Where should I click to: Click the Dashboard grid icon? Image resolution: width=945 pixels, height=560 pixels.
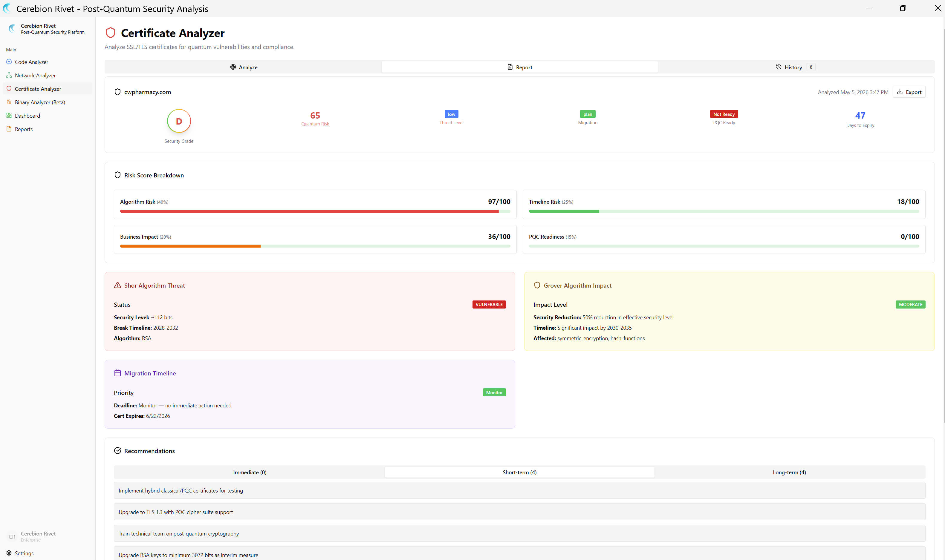[9, 115]
